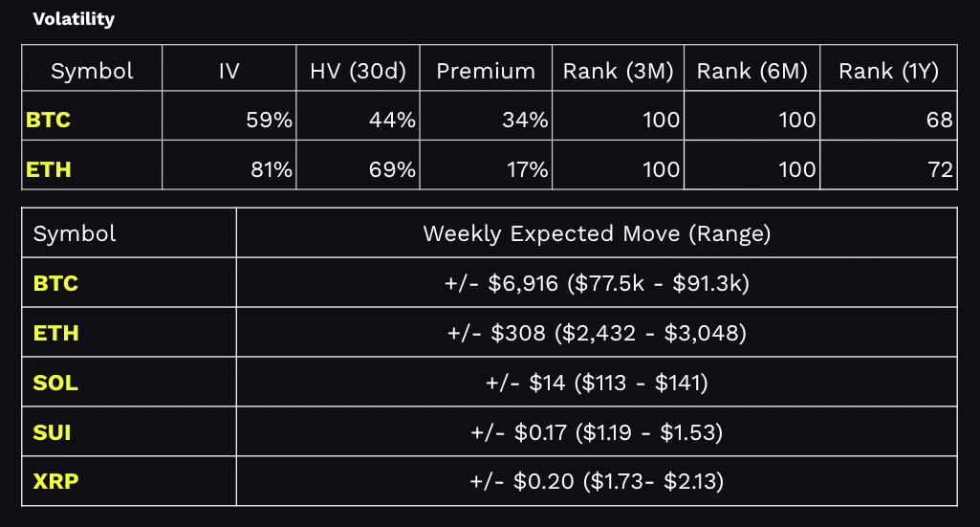Click the Rank (3M) column header
Screen dimensions: 980x527
tap(618, 71)
